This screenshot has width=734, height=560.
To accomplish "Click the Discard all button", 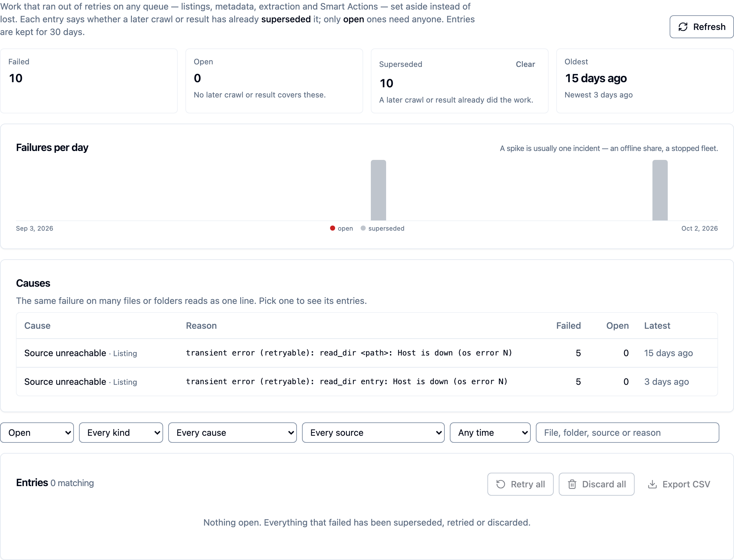I will pos(596,484).
